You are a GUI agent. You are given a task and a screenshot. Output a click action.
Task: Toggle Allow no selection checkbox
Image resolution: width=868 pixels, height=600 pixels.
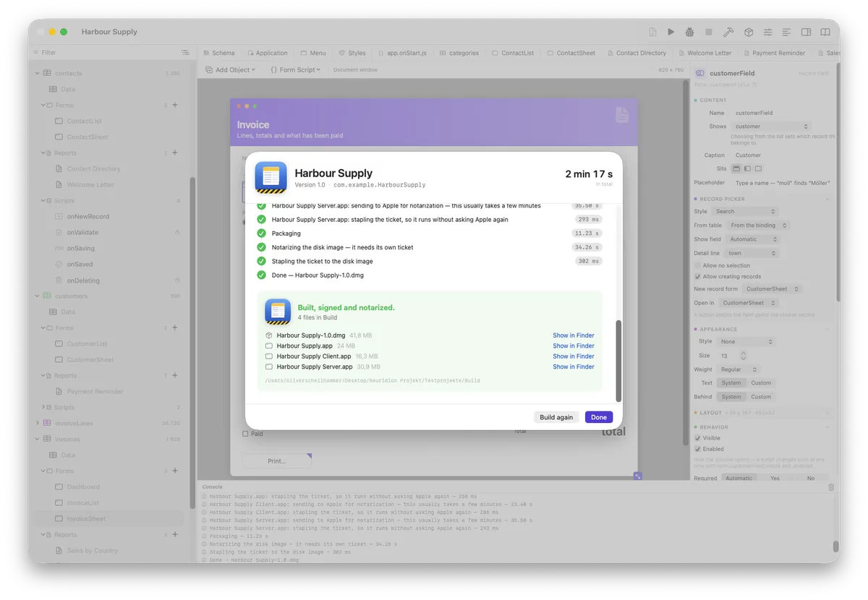697,265
